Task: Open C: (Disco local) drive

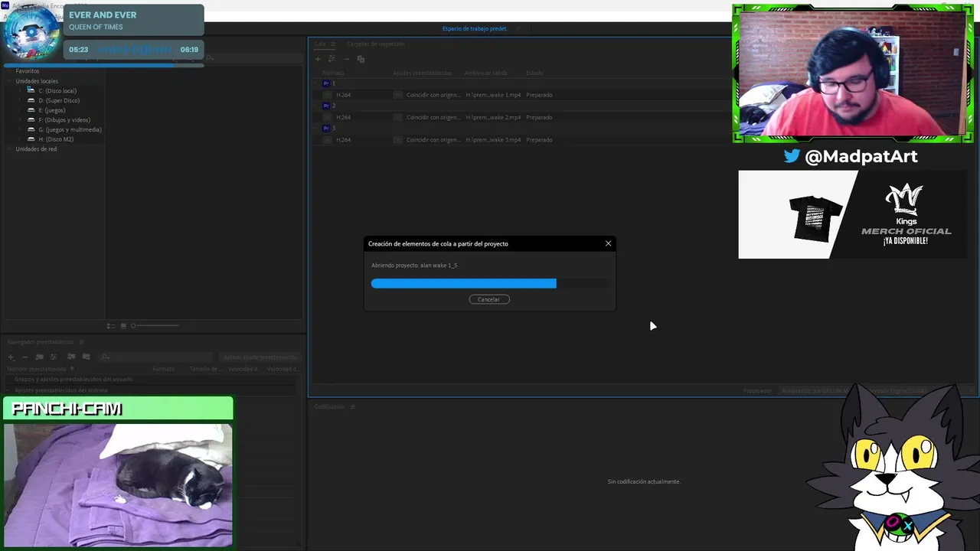Action: [57, 90]
